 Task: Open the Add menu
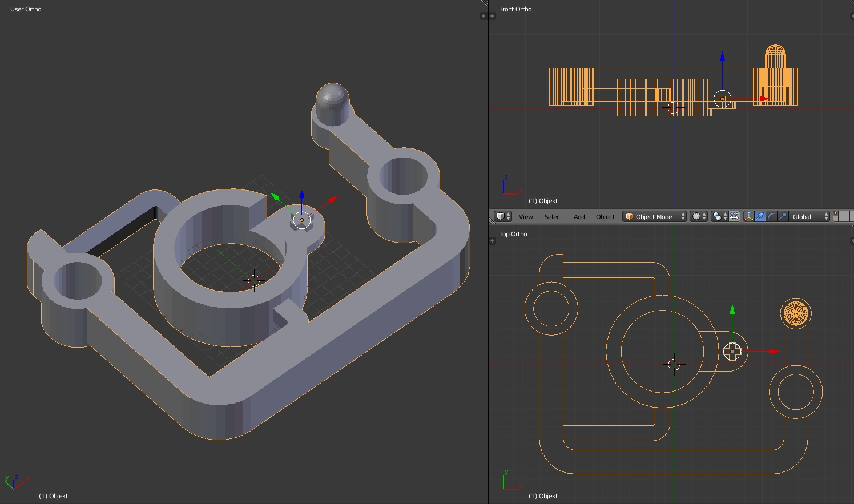tap(579, 217)
